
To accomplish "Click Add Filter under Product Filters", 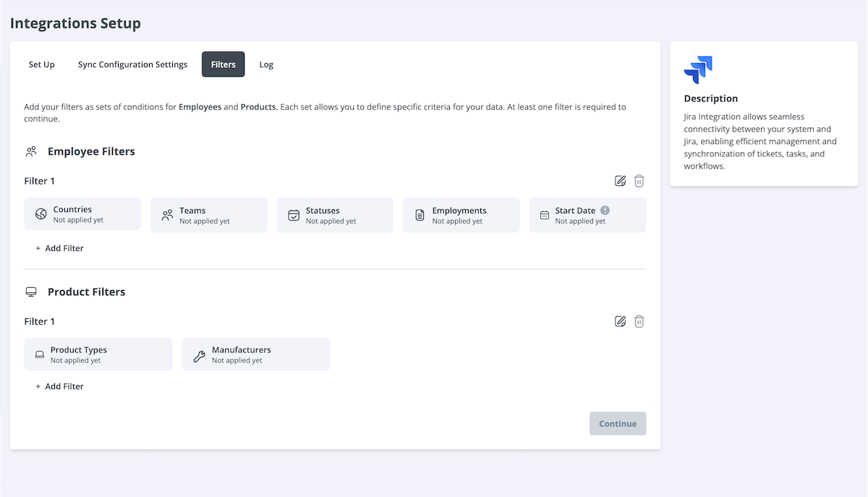I will tap(59, 386).
